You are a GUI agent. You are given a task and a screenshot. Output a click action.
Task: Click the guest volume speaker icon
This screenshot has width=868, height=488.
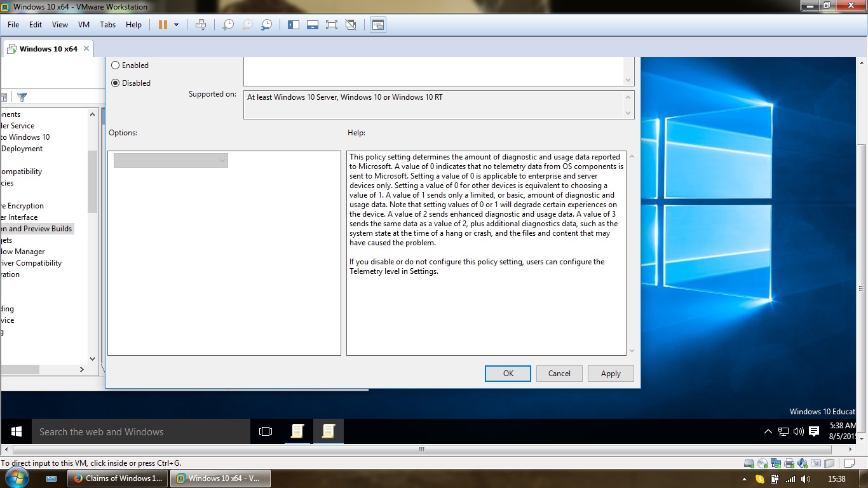(799, 431)
